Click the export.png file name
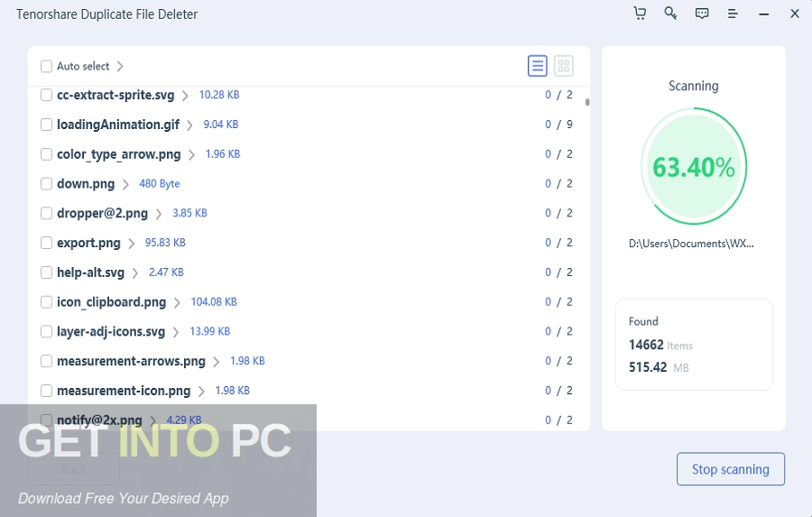Screen dimensions: 812x517 [x=88, y=243]
